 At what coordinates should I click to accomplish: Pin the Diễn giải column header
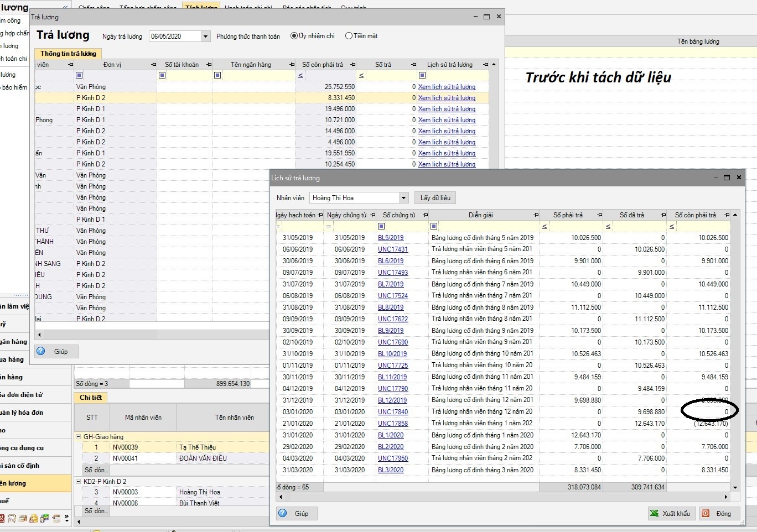click(536, 215)
